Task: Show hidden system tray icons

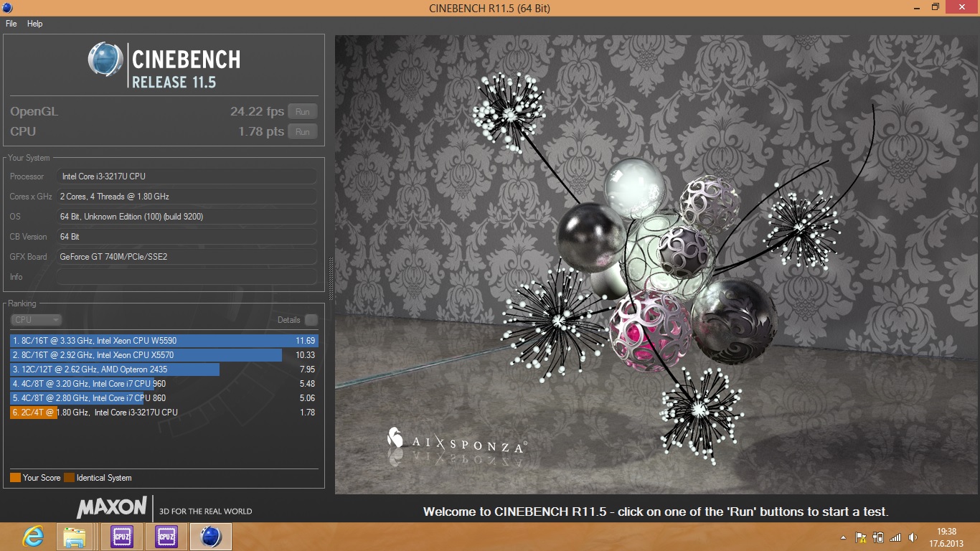Action: point(844,537)
